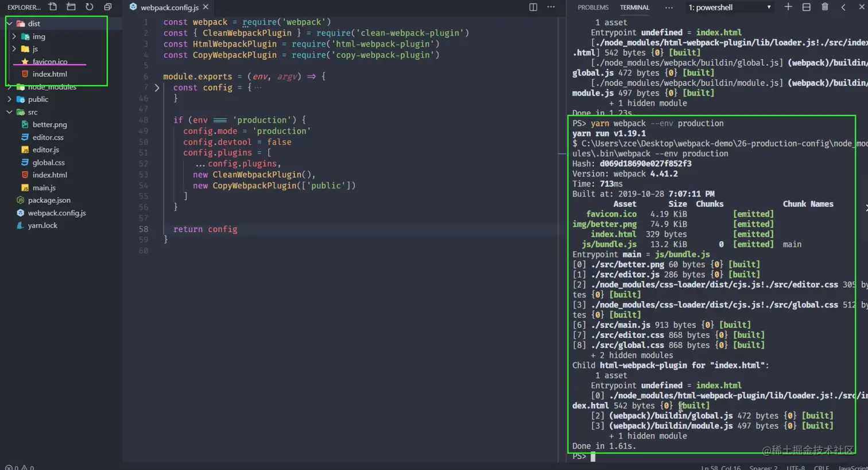Screen dimensions: 868x470
Task: Expand the public folder chevron
Action: (9, 99)
